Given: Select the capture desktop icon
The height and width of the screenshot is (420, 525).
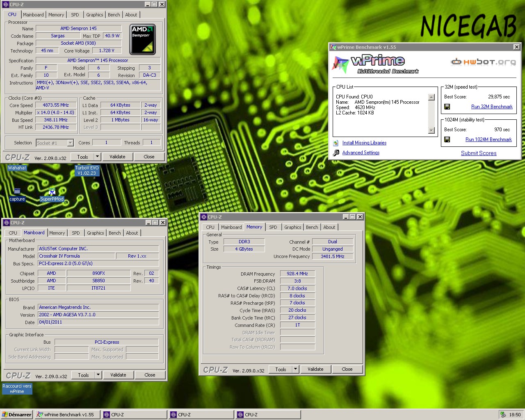Looking at the screenshot, I should [17, 195].
